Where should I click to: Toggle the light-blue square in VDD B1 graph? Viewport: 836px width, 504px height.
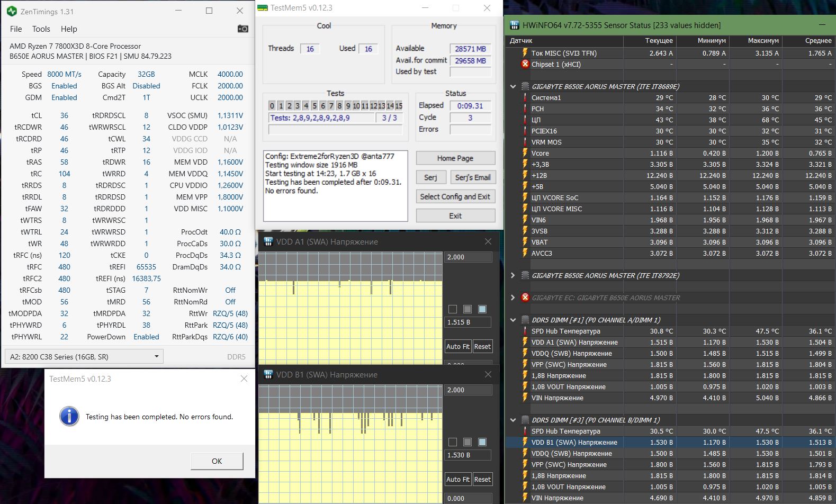coord(482,442)
